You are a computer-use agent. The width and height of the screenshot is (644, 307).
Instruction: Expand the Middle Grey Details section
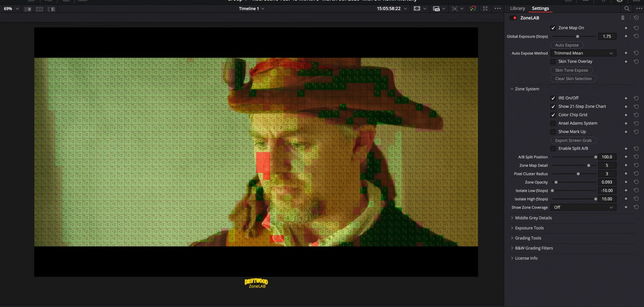534,218
